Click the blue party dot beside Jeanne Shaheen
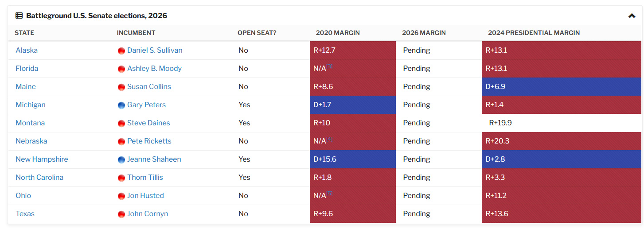This screenshot has width=644, height=229. (121, 159)
